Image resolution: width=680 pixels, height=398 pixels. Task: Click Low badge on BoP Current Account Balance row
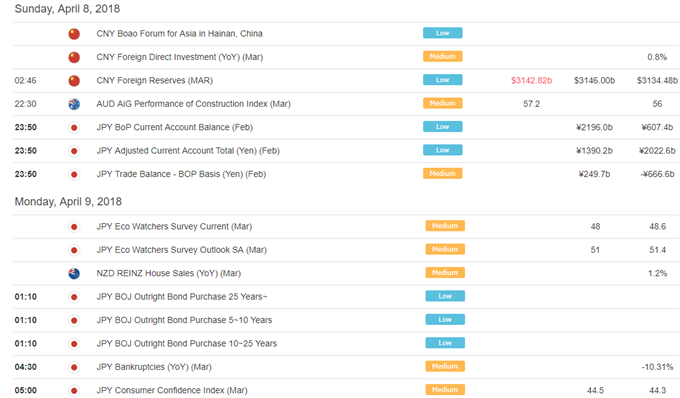[x=443, y=127]
